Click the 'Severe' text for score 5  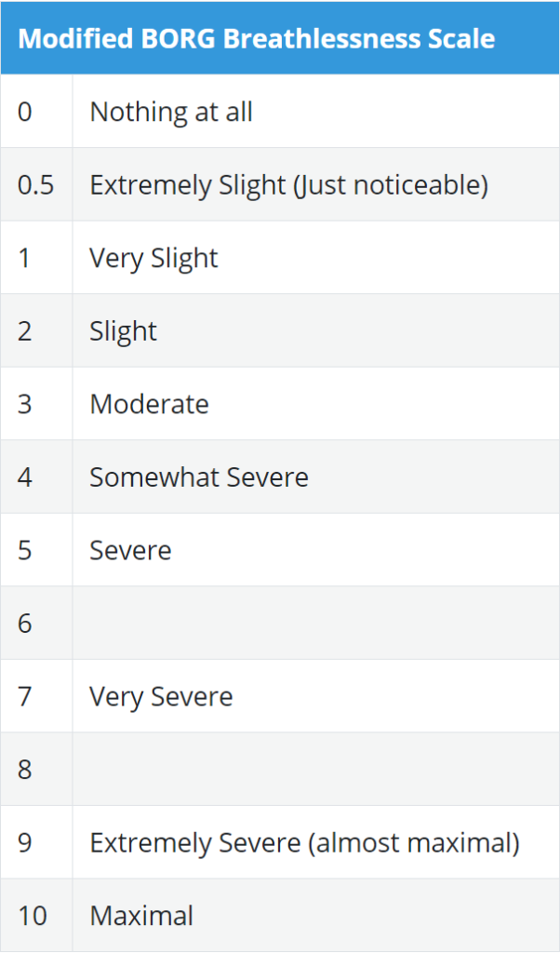point(130,550)
